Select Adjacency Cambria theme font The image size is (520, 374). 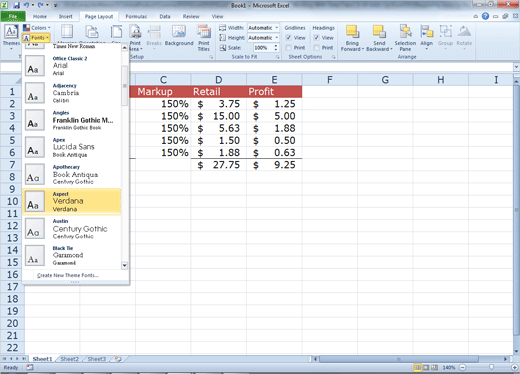tap(72, 93)
